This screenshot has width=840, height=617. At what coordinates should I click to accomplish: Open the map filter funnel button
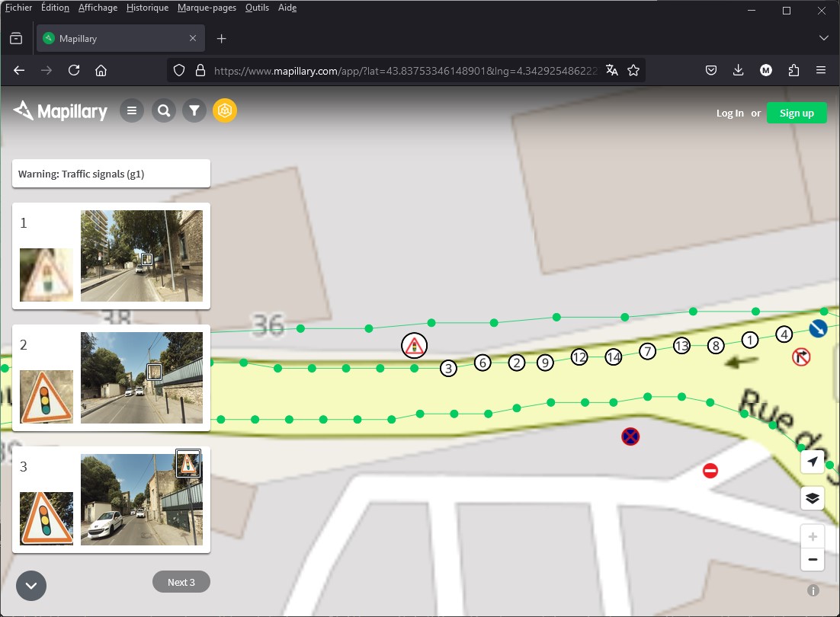coord(194,110)
